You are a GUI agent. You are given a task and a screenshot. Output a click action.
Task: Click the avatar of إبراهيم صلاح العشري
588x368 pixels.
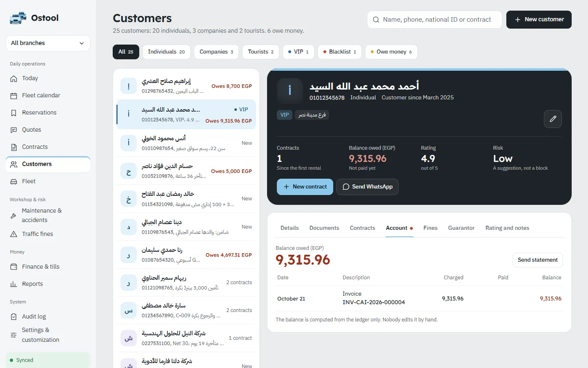pos(129,86)
